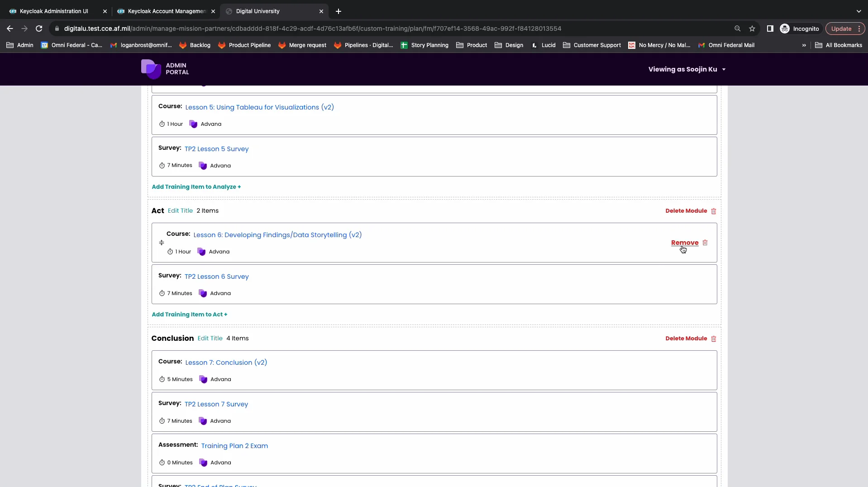The height and width of the screenshot is (487, 868).
Task: Click the drag handle icon on Lesson 6 course
Action: tap(162, 243)
